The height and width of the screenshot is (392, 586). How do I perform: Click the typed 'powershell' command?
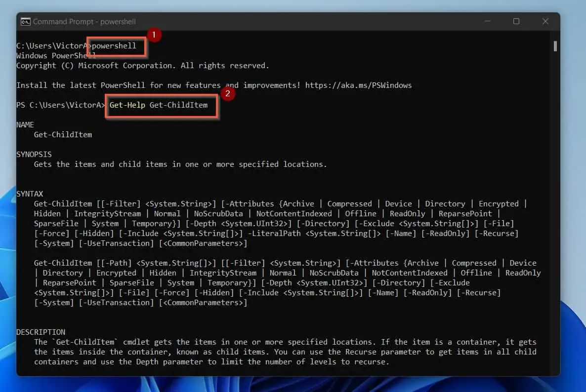(x=114, y=46)
